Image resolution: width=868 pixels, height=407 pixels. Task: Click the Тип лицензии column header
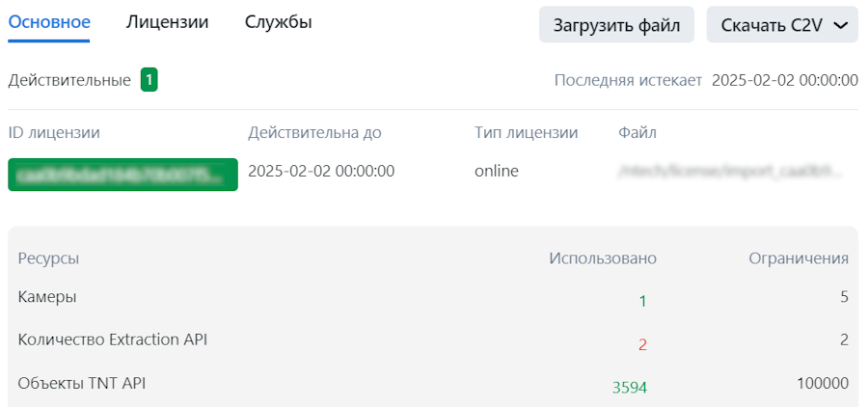pyautogui.click(x=526, y=132)
